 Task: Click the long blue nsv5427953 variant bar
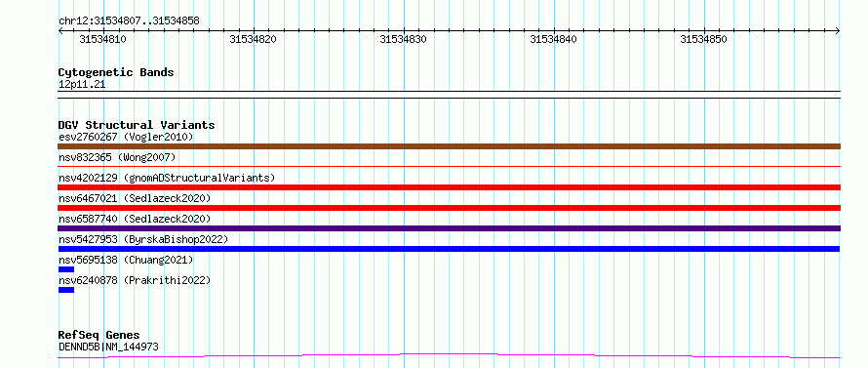tap(449, 249)
